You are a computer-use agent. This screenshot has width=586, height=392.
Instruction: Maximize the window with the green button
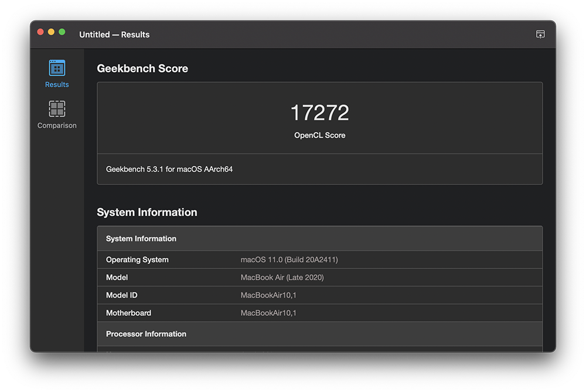tap(62, 32)
